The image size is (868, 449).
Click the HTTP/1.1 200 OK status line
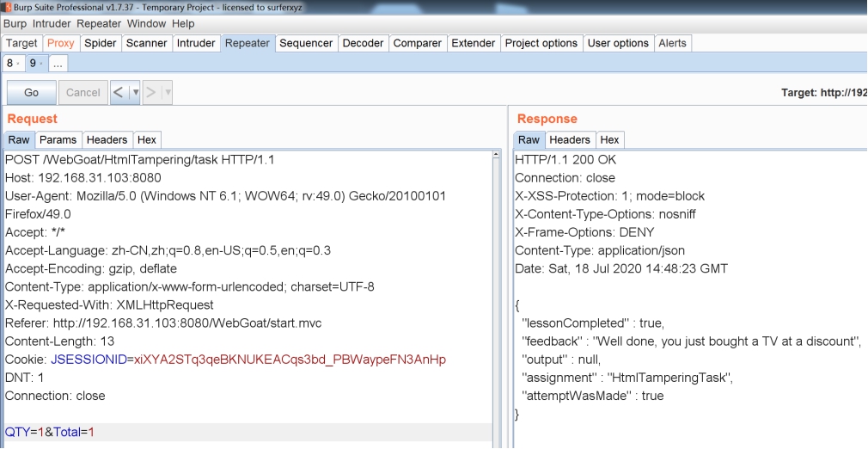(565, 160)
